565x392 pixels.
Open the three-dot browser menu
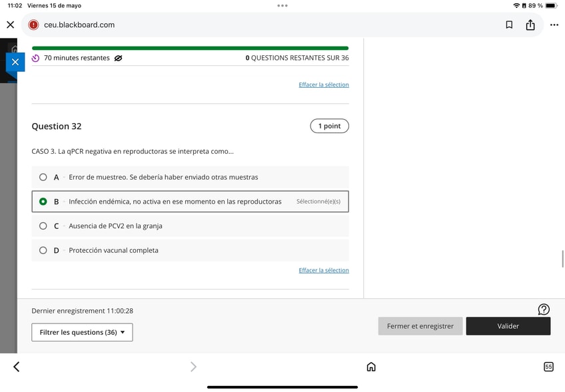(x=554, y=25)
